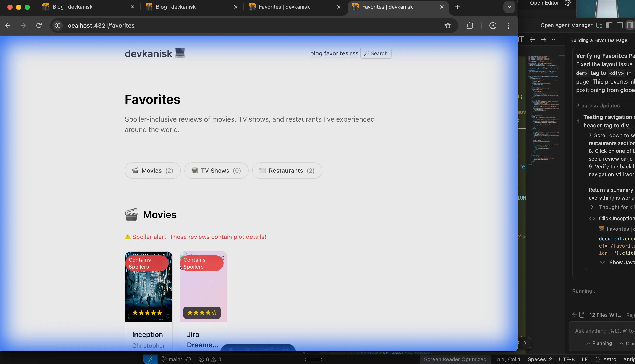Toggle the right sidebar layout icon
Screen dimensions: 635x364
click(630, 25)
